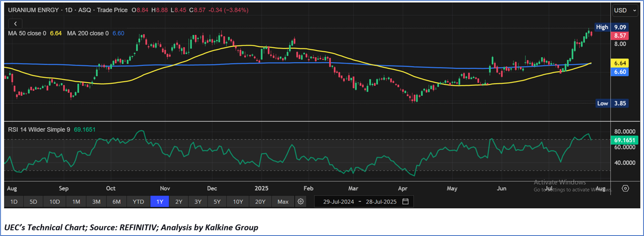Select the 20Y range button
Screen dimensions: 644x236
point(260,202)
